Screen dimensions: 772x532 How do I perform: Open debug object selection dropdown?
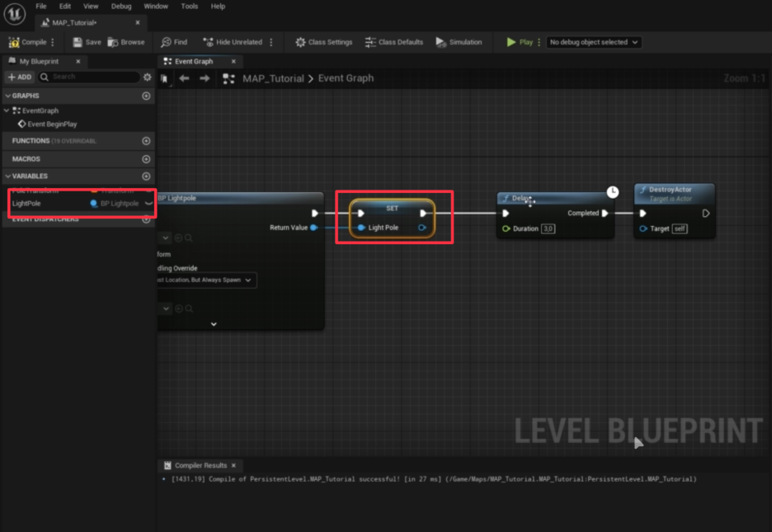point(593,42)
